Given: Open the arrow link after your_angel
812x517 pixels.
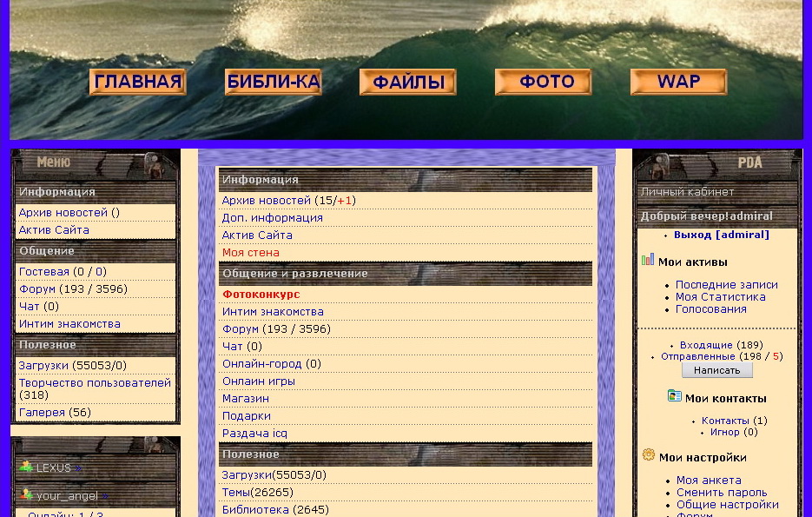Looking at the screenshot, I should click(104, 496).
